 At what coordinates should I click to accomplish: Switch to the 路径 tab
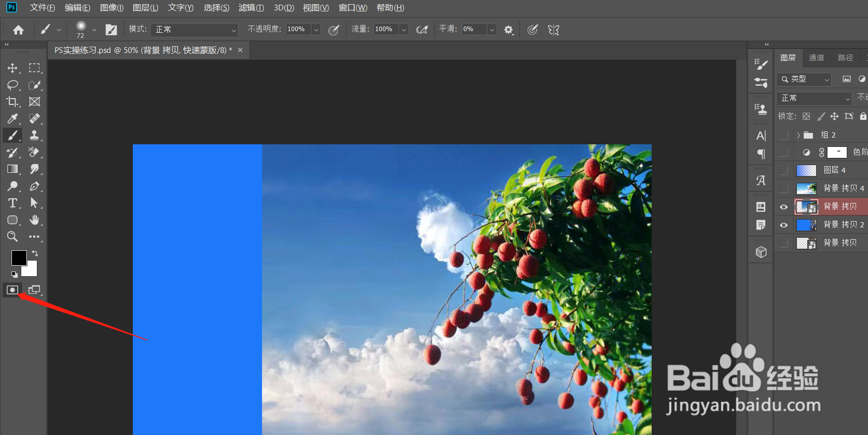[845, 58]
